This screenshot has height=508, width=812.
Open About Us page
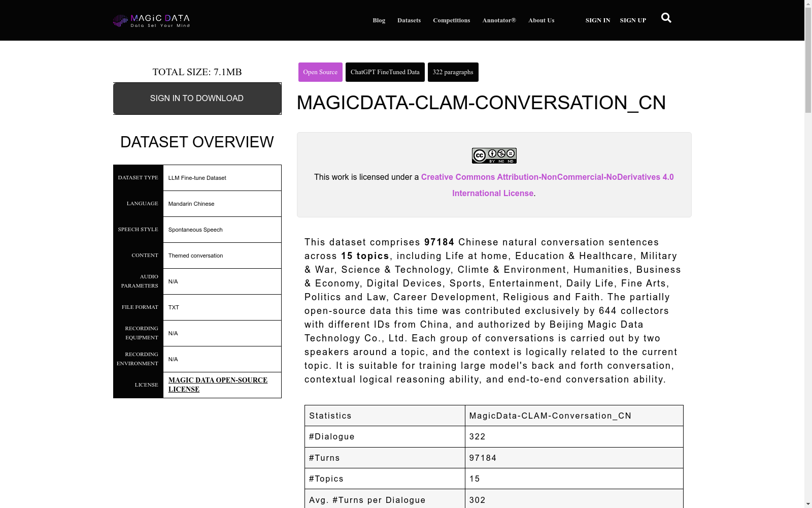coord(541,20)
